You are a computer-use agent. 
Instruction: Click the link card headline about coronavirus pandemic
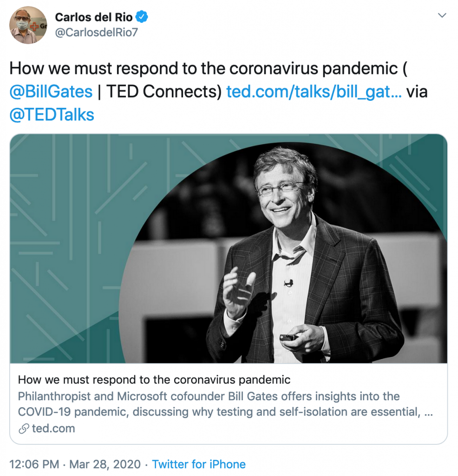pyautogui.click(x=154, y=380)
